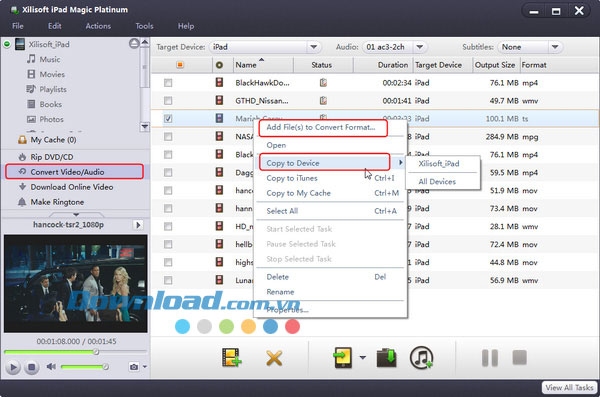Open the Help menu
This screenshot has height=397, width=600.
(186, 26)
